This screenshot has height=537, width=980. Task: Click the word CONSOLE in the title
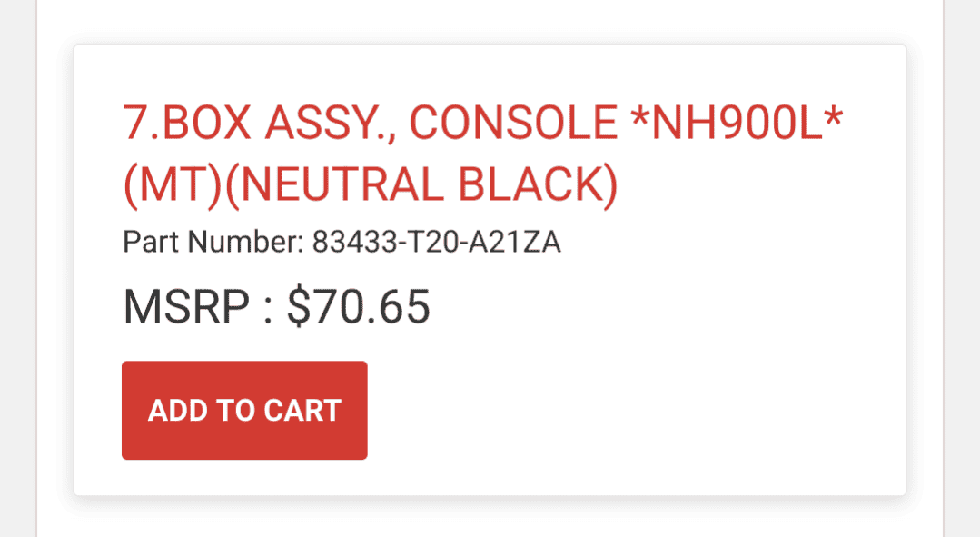(x=514, y=124)
